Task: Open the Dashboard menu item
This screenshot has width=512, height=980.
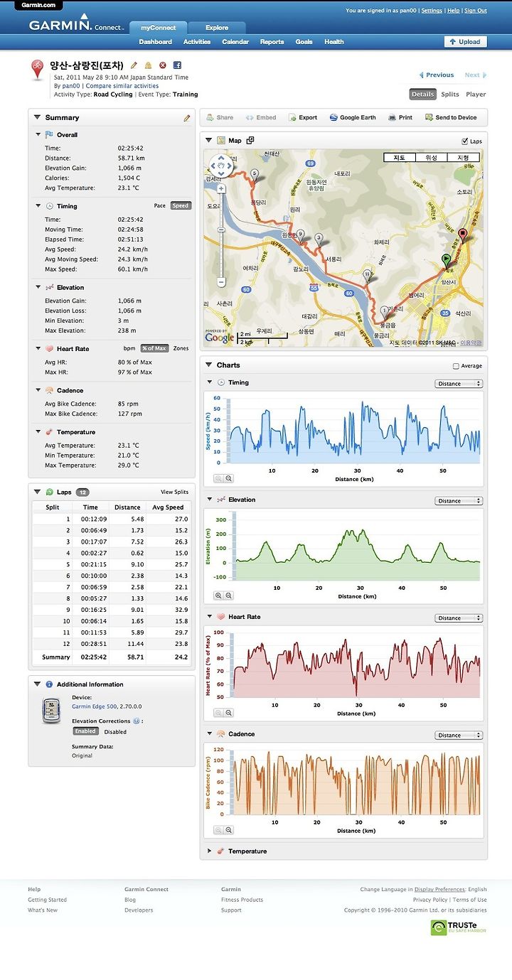Action: tap(155, 42)
